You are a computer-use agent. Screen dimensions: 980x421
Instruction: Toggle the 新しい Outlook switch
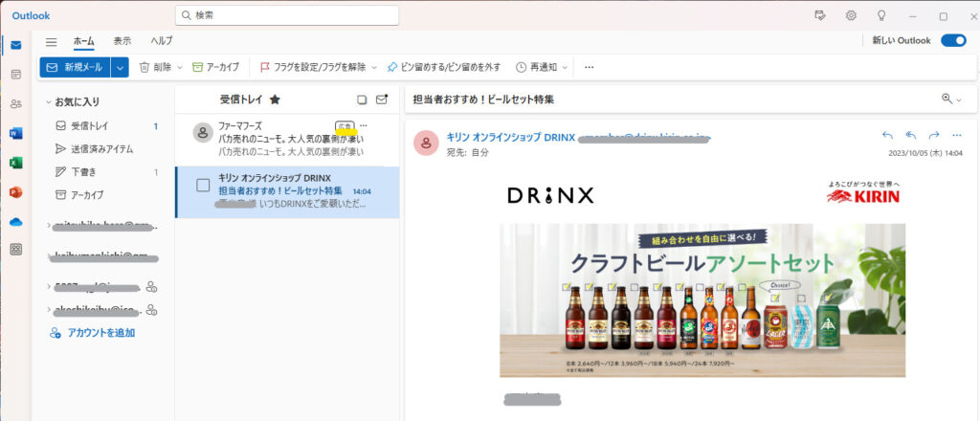click(953, 40)
